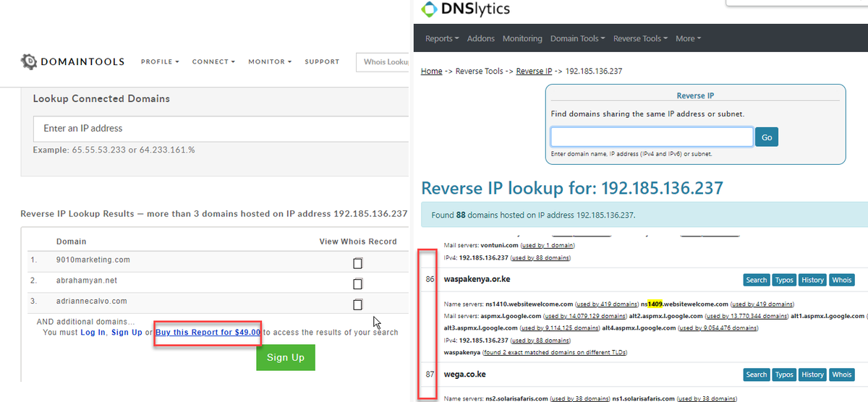Open the DNSlytics Addons menu

481,39
